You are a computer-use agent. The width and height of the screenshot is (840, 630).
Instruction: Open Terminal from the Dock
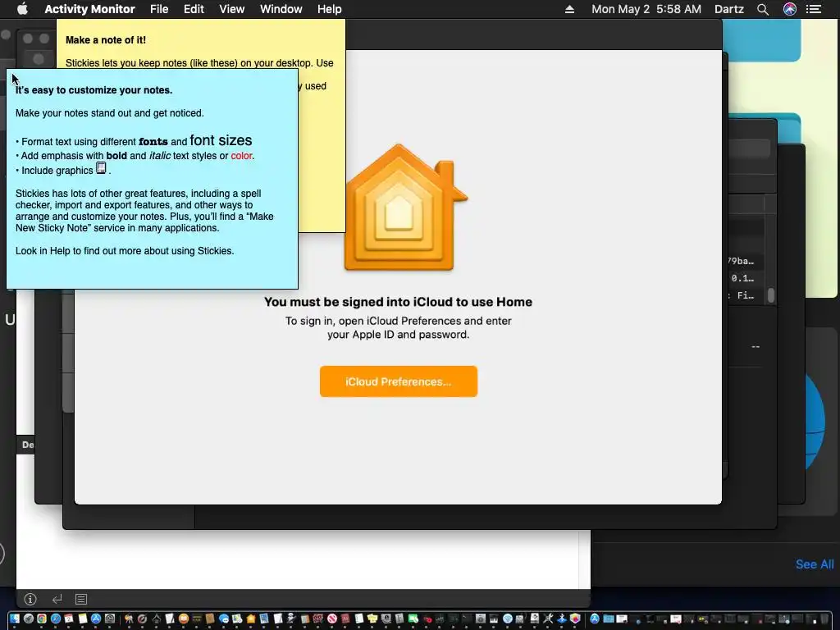tap(467, 619)
